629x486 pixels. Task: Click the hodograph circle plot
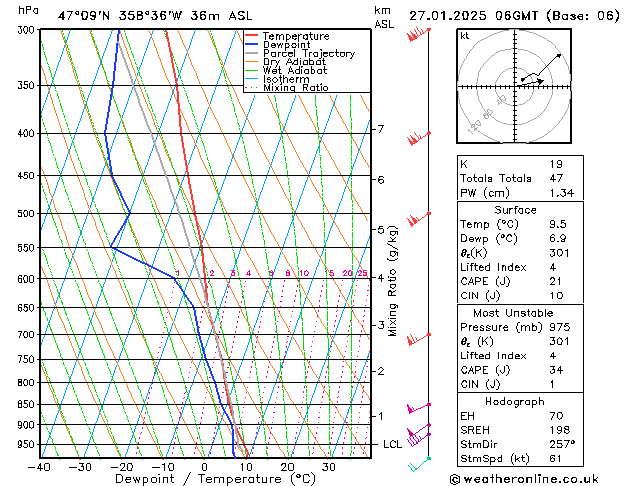pos(516,86)
